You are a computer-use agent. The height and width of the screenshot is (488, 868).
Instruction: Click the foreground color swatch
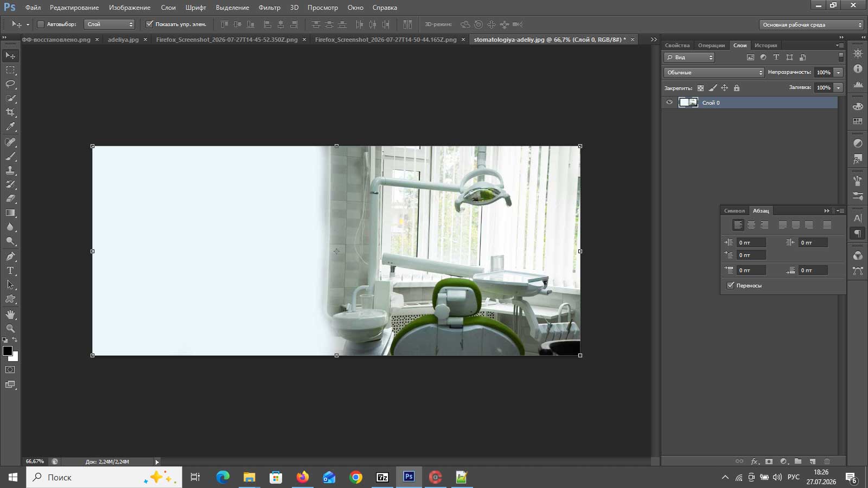pyautogui.click(x=8, y=351)
